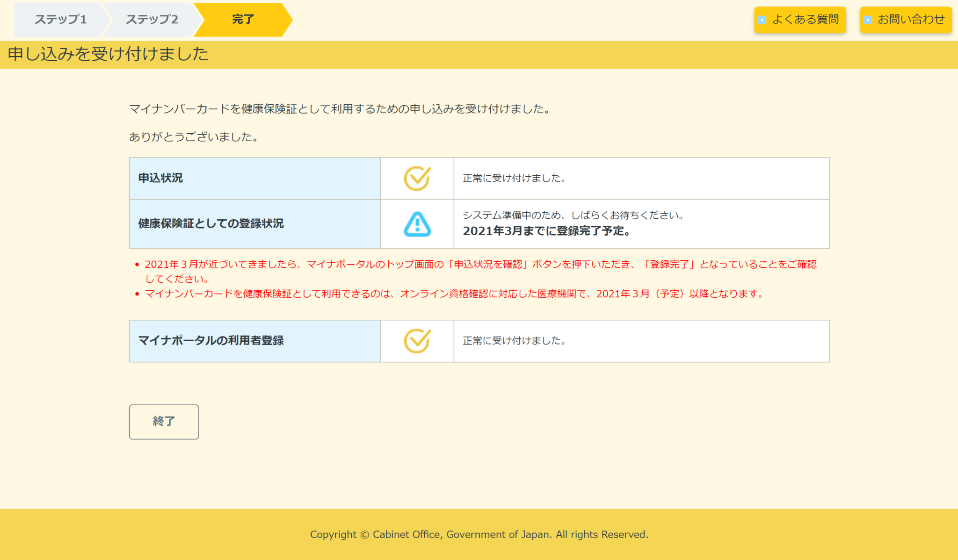Select the マイナポータルの利用者登録 label
The width and height of the screenshot is (958, 560).
(211, 341)
